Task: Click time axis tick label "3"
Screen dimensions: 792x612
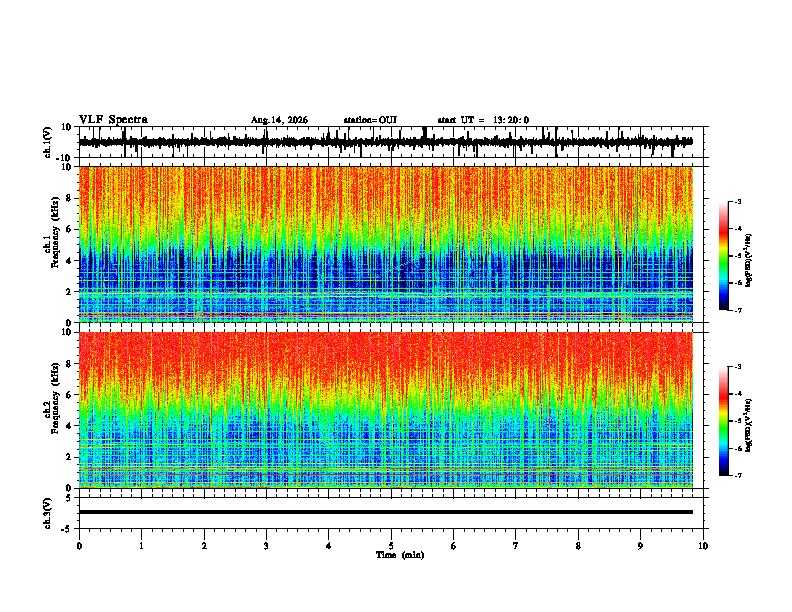Action: tap(266, 546)
